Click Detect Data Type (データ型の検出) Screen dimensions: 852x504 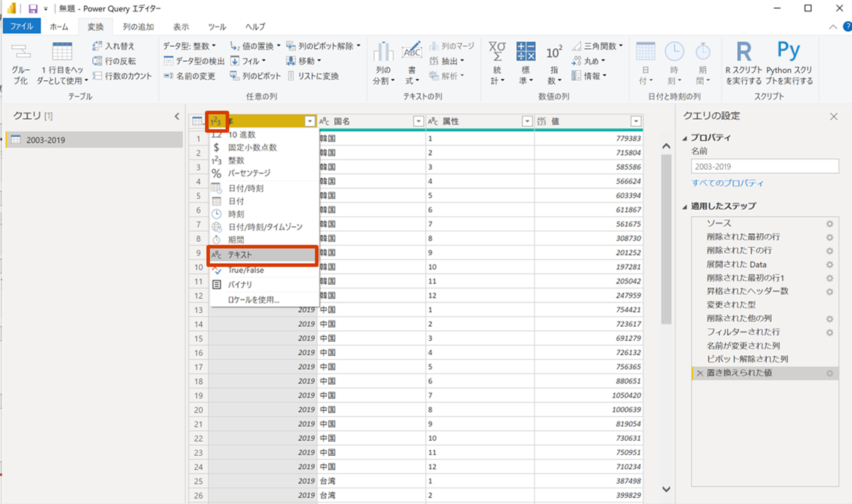tap(194, 61)
